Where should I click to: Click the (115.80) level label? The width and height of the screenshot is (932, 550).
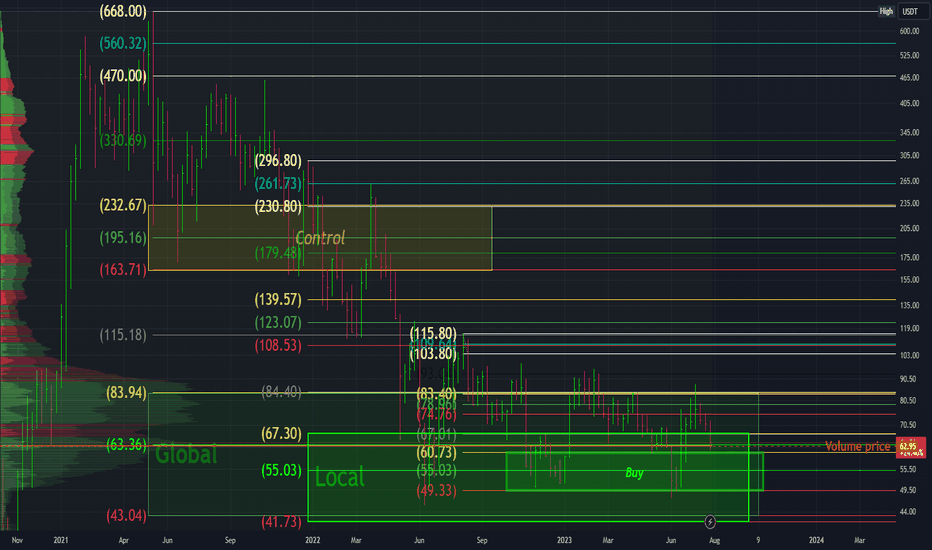coord(433,333)
